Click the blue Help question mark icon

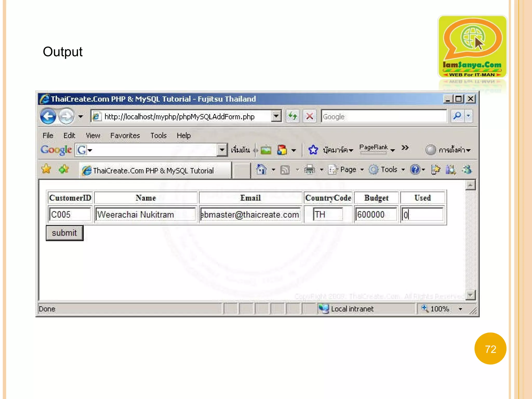[415, 170]
